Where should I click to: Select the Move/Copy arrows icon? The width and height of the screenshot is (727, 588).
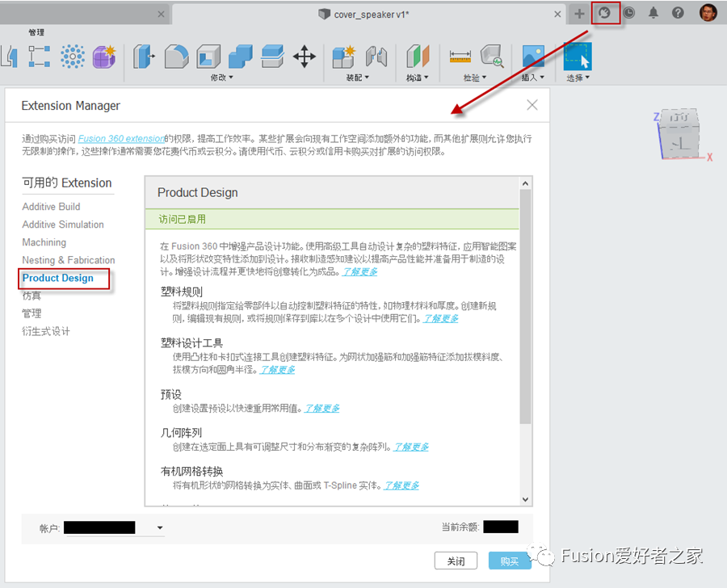click(x=305, y=57)
